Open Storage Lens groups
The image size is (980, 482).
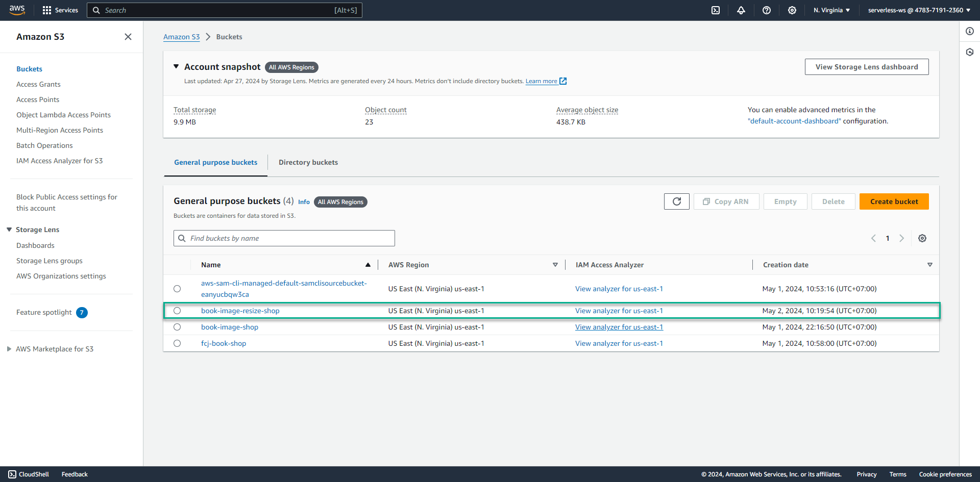coord(50,261)
